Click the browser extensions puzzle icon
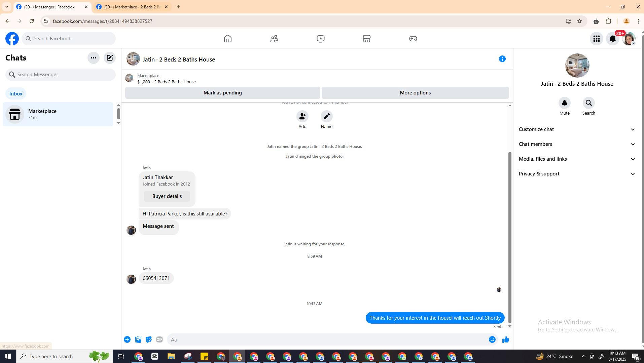644x363 pixels. (608, 21)
